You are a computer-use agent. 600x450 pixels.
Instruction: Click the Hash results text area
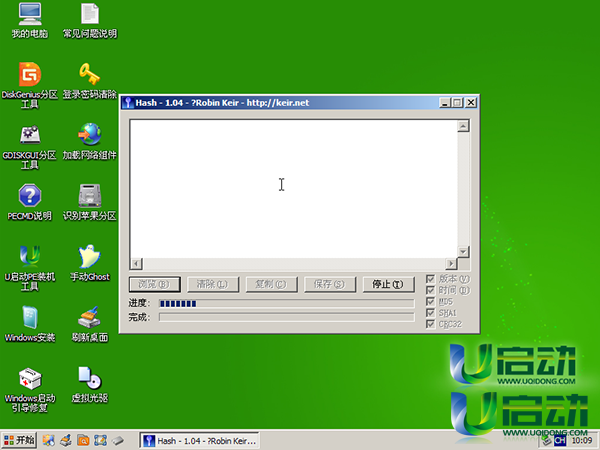pos(292,185)
